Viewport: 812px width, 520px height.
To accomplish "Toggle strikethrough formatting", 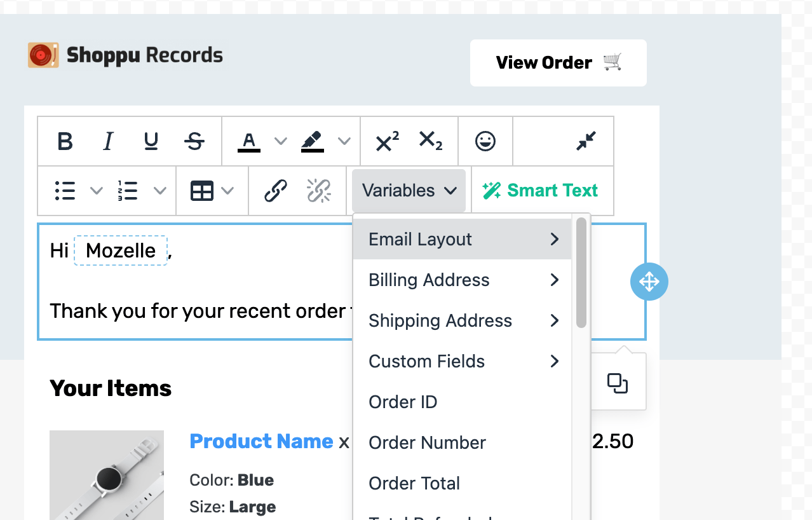I will pyautogui.click(x=194, y=141).
